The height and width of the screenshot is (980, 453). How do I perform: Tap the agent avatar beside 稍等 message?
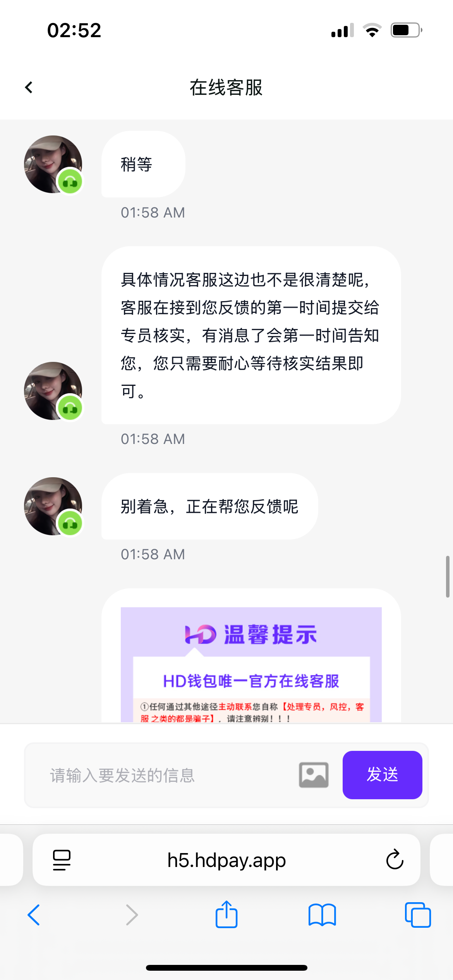[53, 164]
